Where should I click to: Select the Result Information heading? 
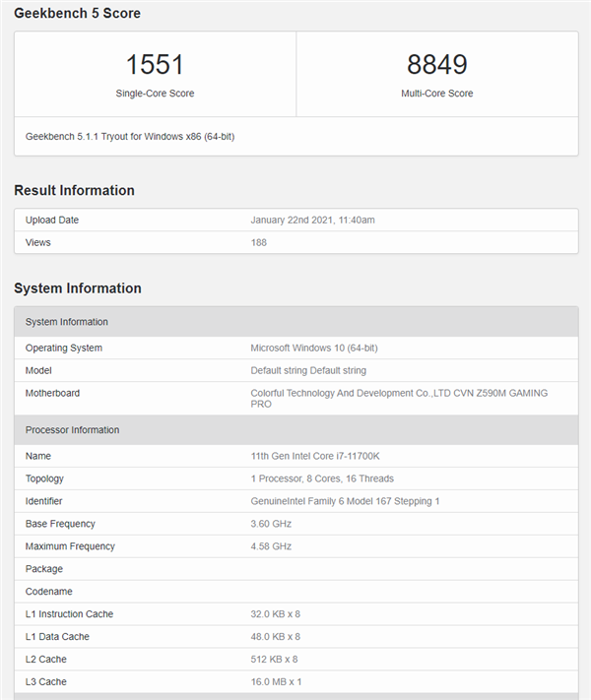[74, 190]
